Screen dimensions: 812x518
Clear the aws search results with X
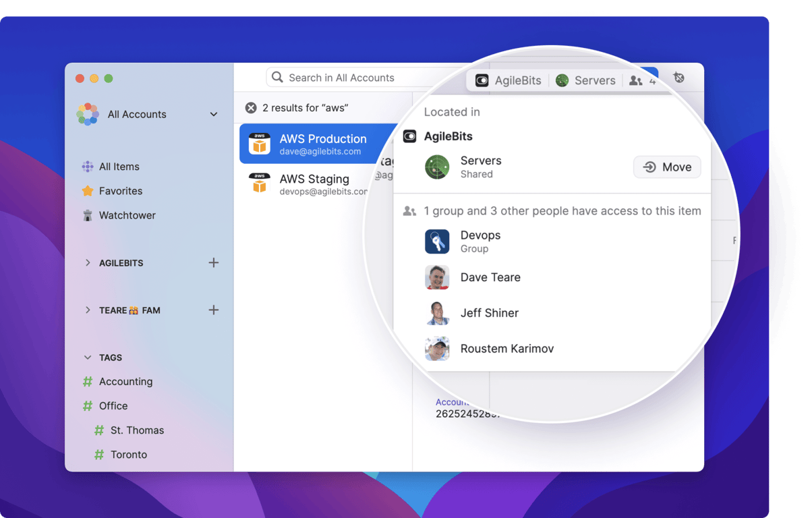(x=251, y=108)
